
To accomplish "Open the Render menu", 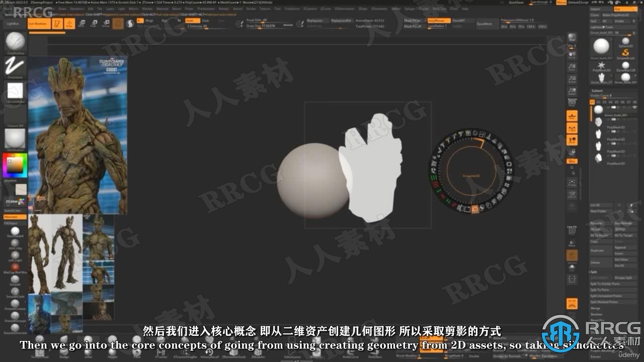I will tap(223, 9).
